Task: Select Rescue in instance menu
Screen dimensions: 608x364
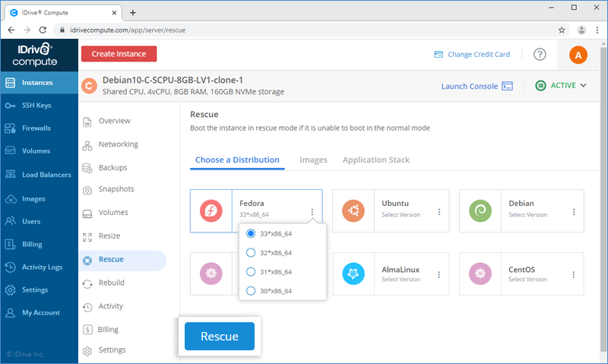Action: coord(123,260)
